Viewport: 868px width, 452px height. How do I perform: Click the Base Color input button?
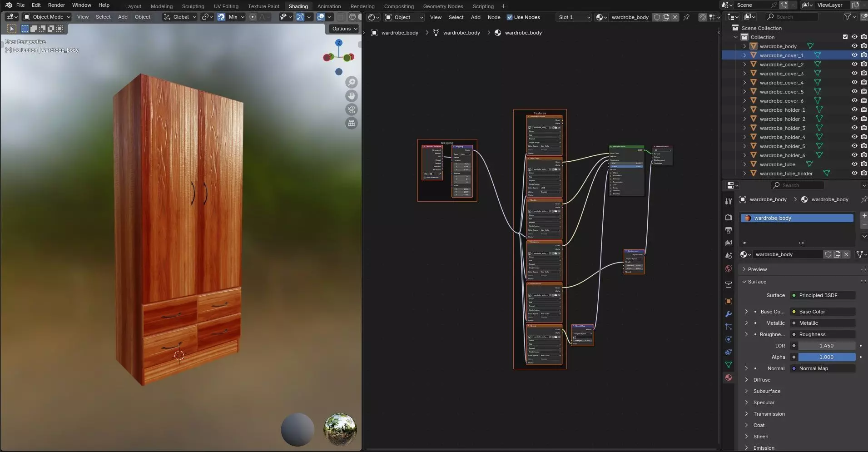[x=823, y=312]
